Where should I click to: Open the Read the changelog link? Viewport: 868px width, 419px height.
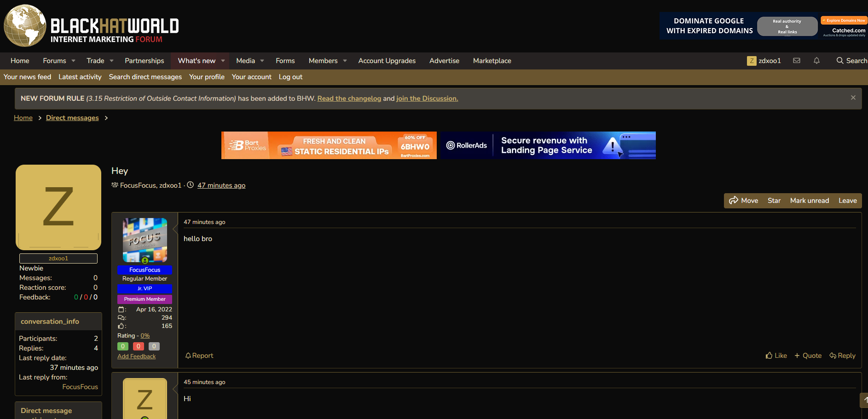349,98
